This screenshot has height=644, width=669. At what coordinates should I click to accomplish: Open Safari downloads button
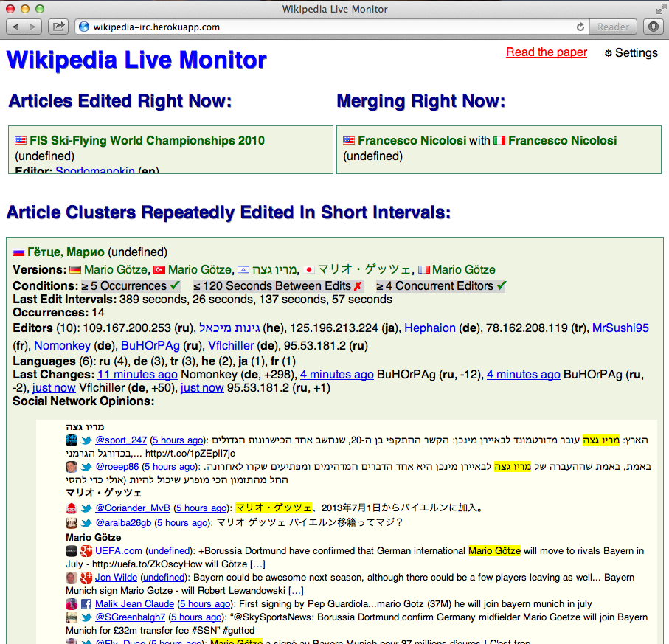pyautogui.click(x=654, y=27)
